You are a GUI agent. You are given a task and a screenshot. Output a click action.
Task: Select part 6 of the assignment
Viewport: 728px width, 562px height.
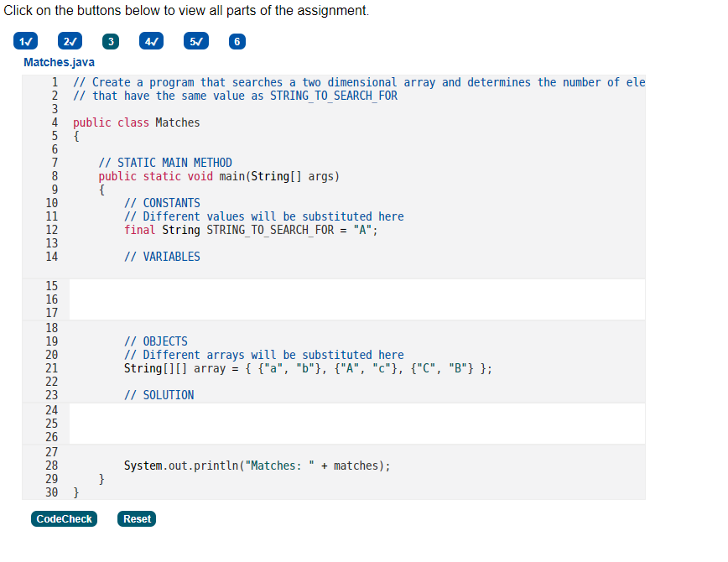[237, 40]
